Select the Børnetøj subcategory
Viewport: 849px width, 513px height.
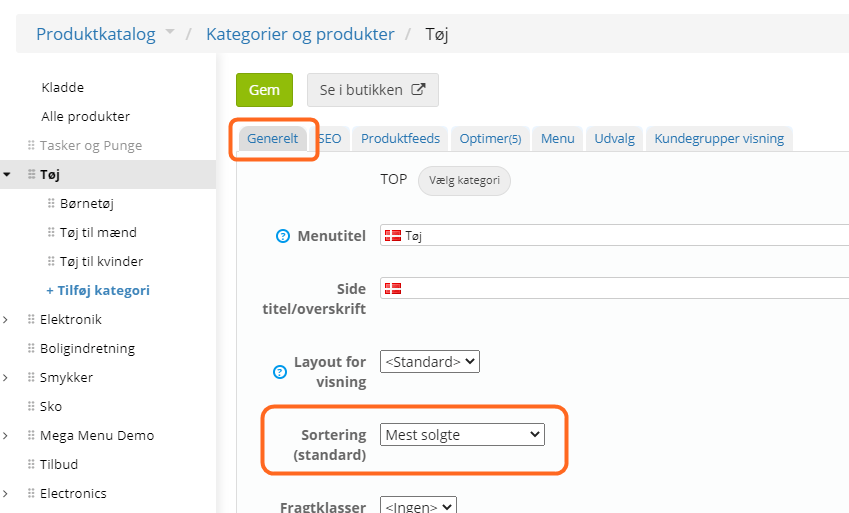tap(87, 204)
